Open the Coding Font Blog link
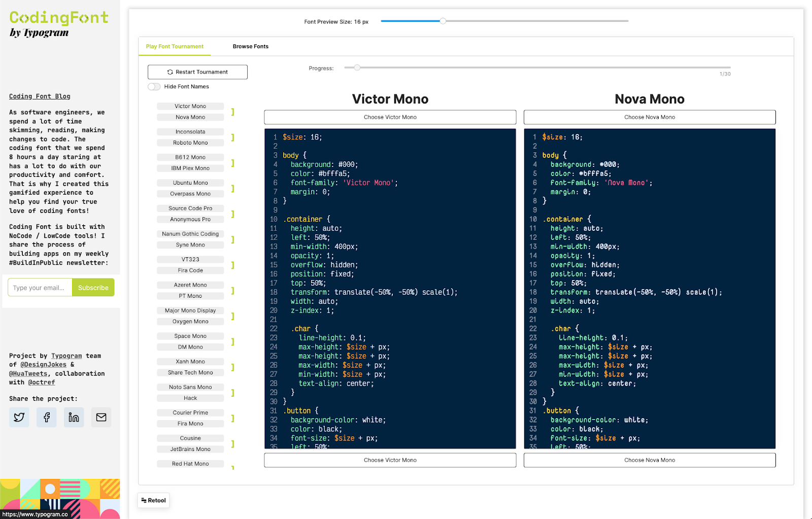The image size is (812, 519). coord(40,96)
